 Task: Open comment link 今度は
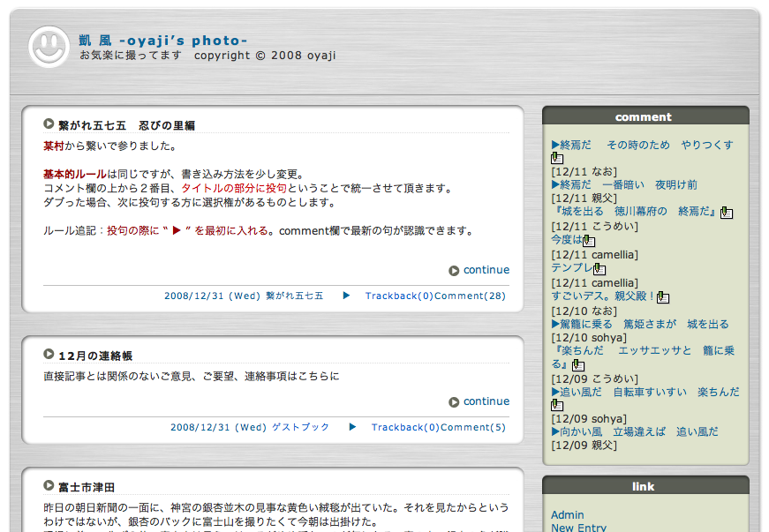(567, 240)
